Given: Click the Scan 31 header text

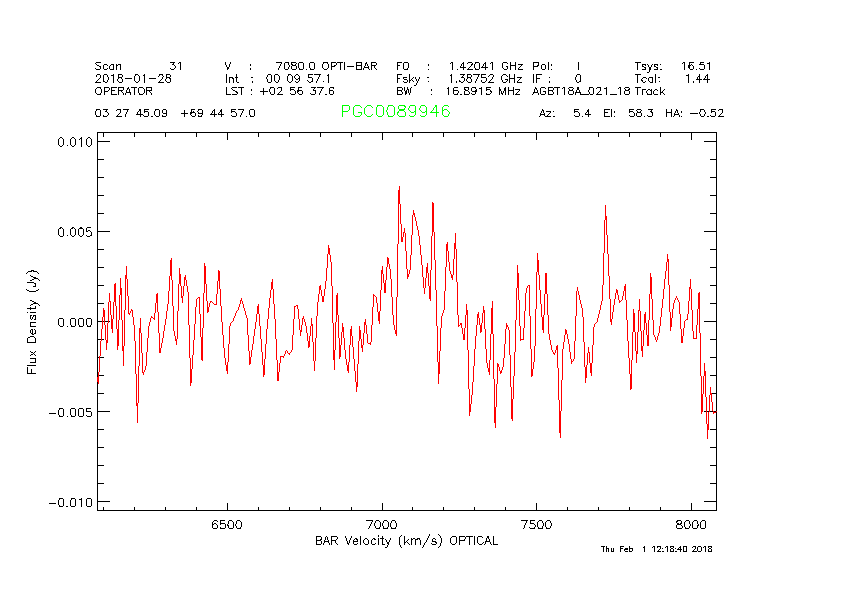Looking at the screenshot, I should tap(139, 66).
